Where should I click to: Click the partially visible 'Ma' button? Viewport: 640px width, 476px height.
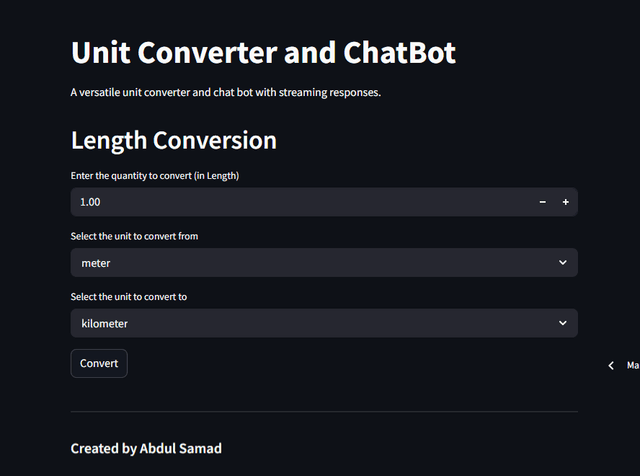(x=632, y=366)
